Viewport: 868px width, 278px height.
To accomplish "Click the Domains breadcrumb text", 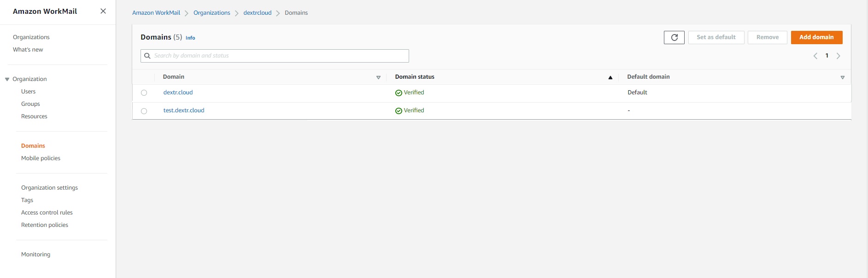I will (x=296, y=13).
